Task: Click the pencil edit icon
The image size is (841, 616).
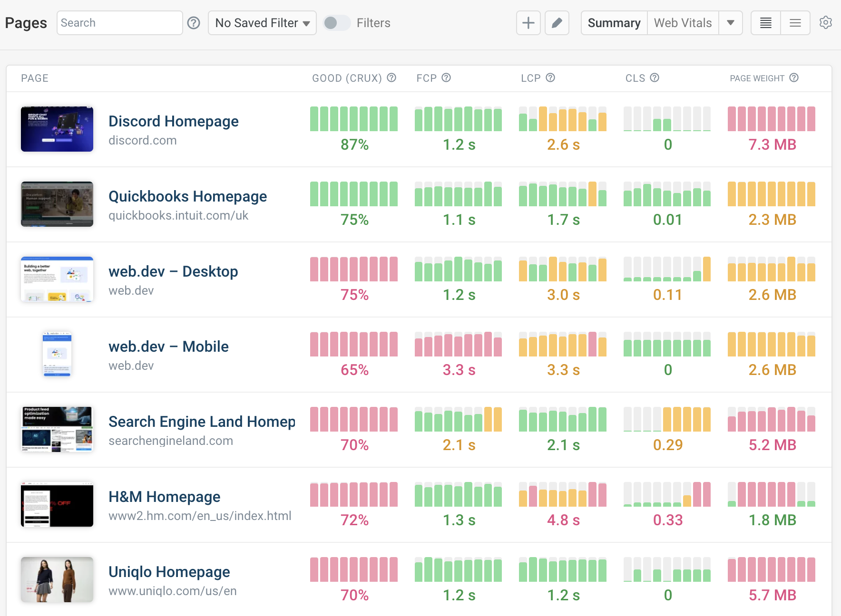Action: [557, 23]
